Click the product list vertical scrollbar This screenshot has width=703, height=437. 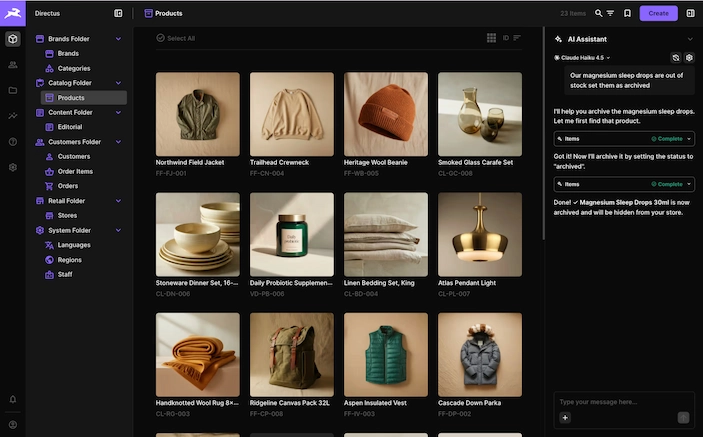coord(544,133)
